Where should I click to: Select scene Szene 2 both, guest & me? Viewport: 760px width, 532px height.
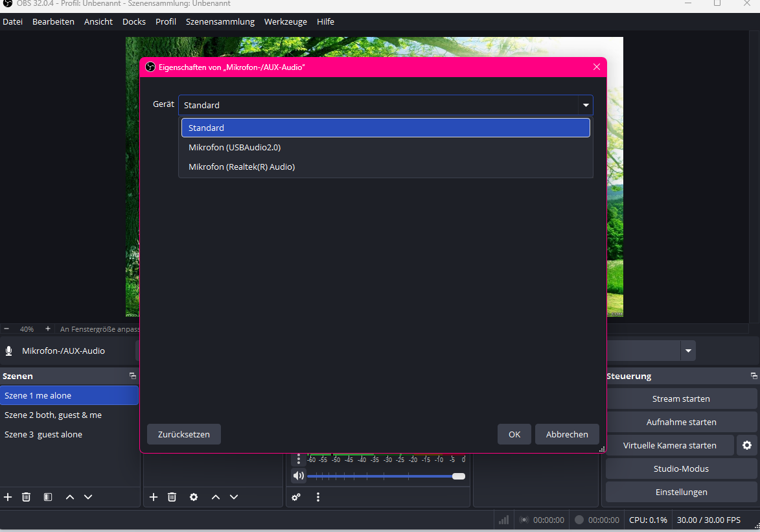pyautogui.click(x=69, y=415)
